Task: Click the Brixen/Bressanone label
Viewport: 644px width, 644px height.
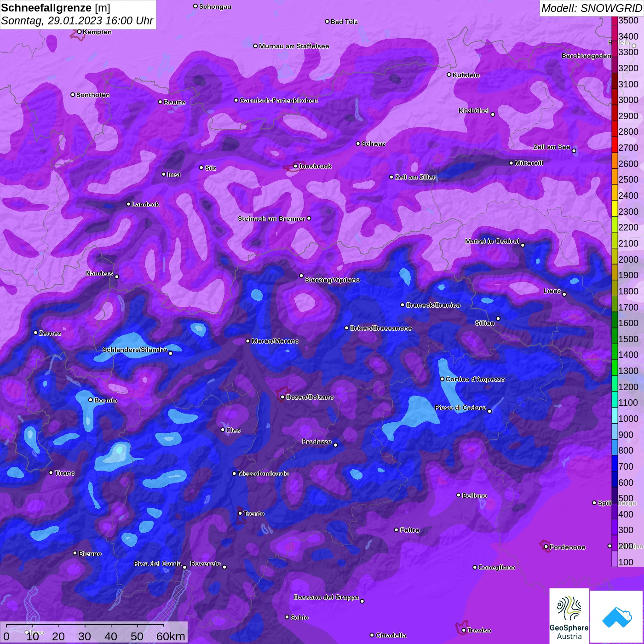Action: (x=381, y=328)
